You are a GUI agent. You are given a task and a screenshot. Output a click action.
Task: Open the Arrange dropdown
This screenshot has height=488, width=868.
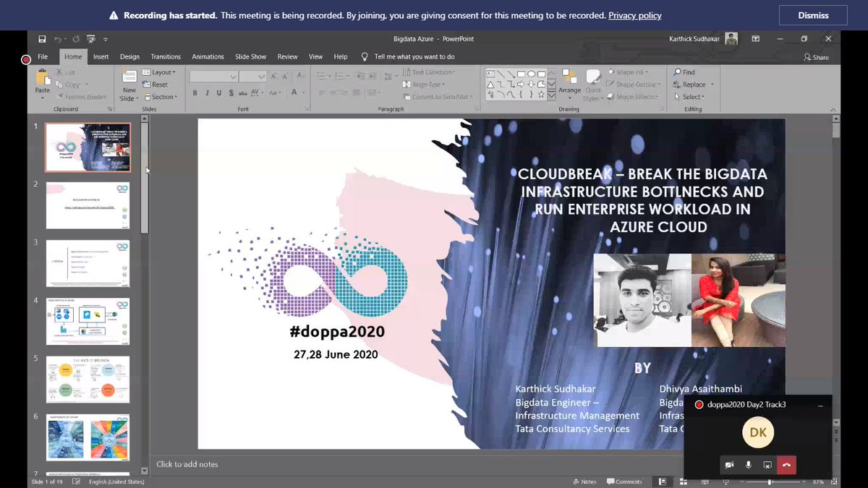point(569,83)
